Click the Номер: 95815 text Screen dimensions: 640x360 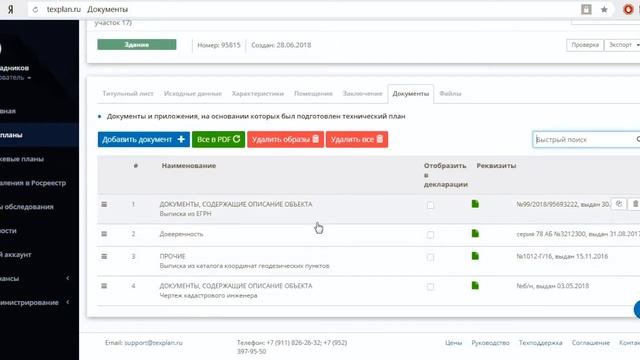(x=219, y=45)
